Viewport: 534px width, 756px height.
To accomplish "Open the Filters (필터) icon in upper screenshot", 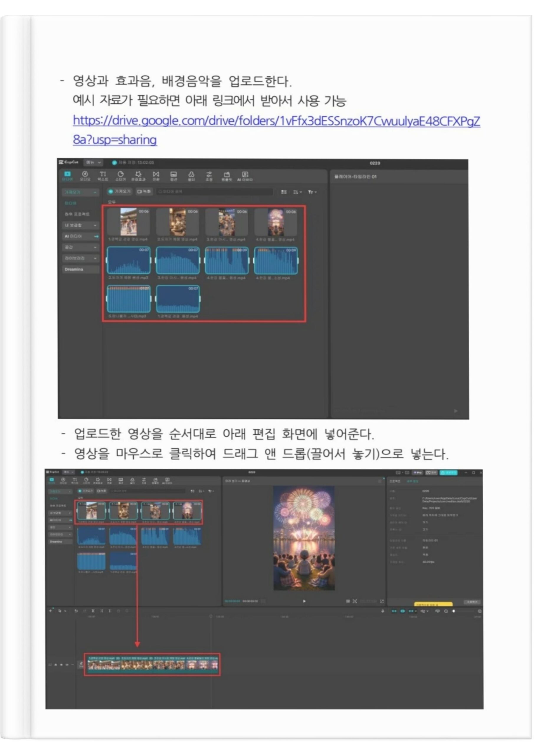I will point(191,176).
